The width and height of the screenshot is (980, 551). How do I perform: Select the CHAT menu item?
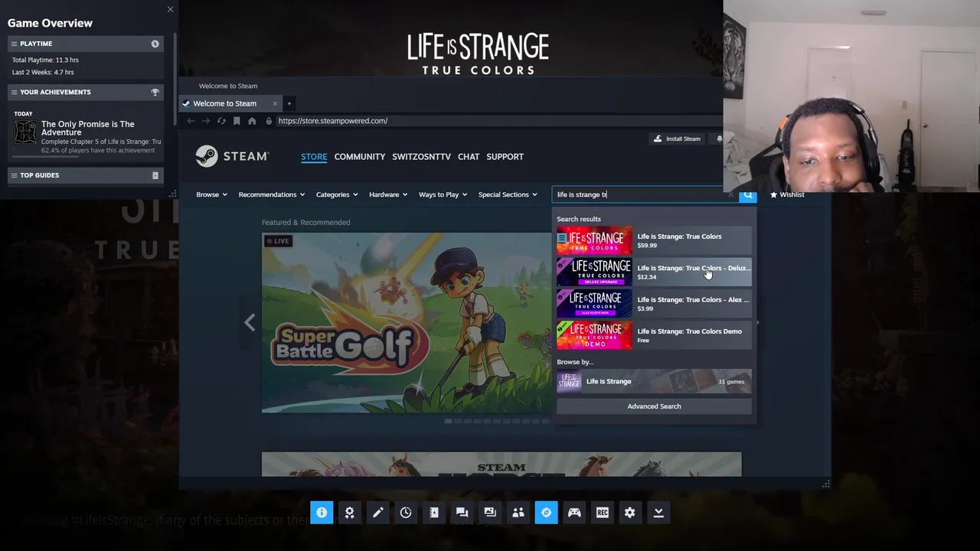tap(469, 157)
